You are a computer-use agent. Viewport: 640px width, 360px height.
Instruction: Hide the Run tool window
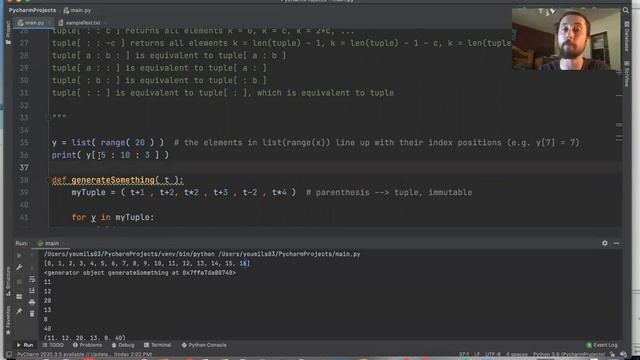pyautogui.click(x=616, y=243)
